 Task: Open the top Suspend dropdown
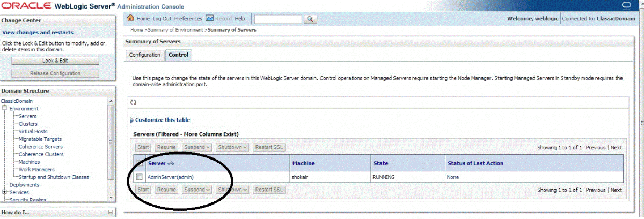tap(197, 147)
